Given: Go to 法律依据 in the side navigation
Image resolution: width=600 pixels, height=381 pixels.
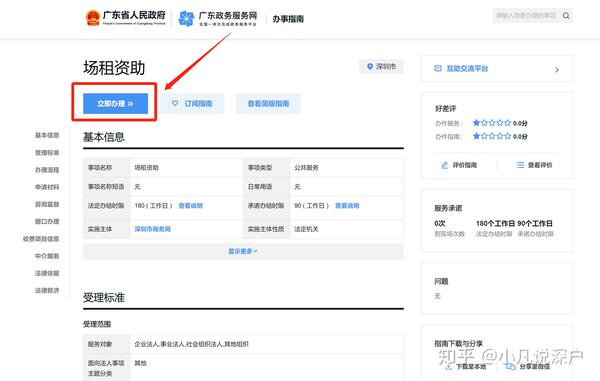Looking at the screenshot, I should tap(47, 273).
